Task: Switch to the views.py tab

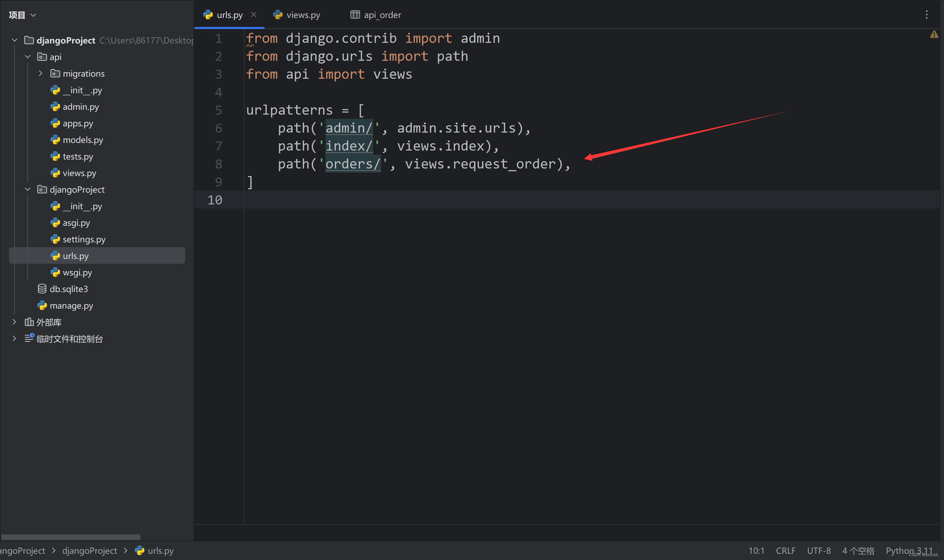Action: tap(303, 15)
